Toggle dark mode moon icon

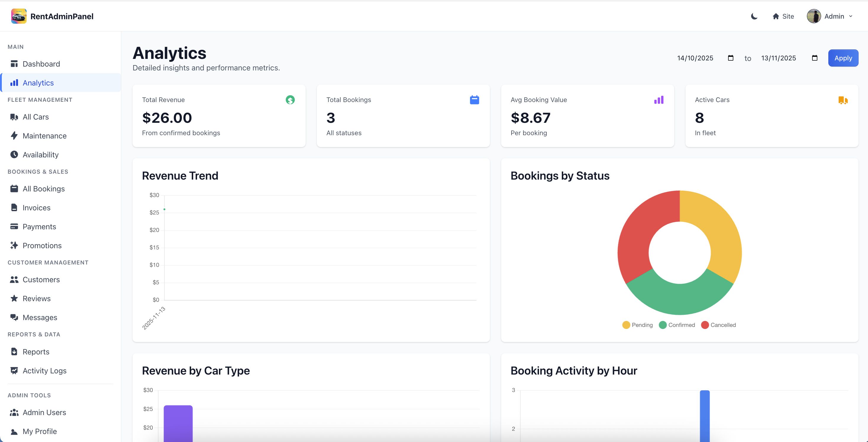pos(754,16)
